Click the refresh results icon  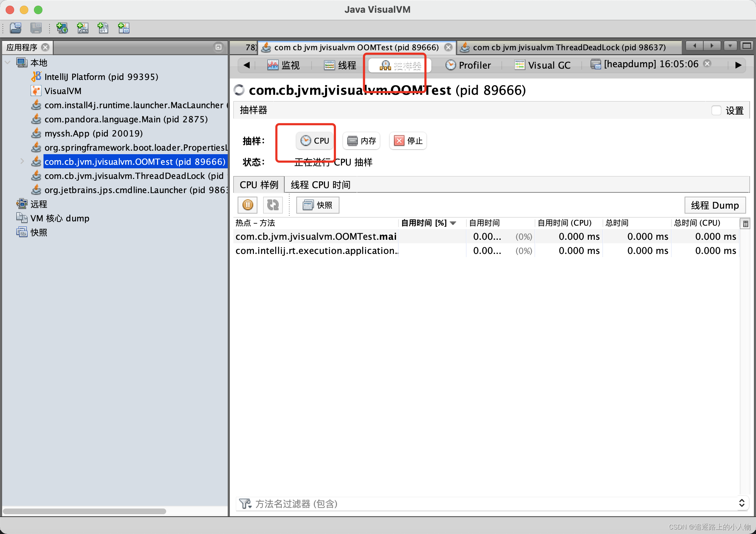(x=273, y=205)
